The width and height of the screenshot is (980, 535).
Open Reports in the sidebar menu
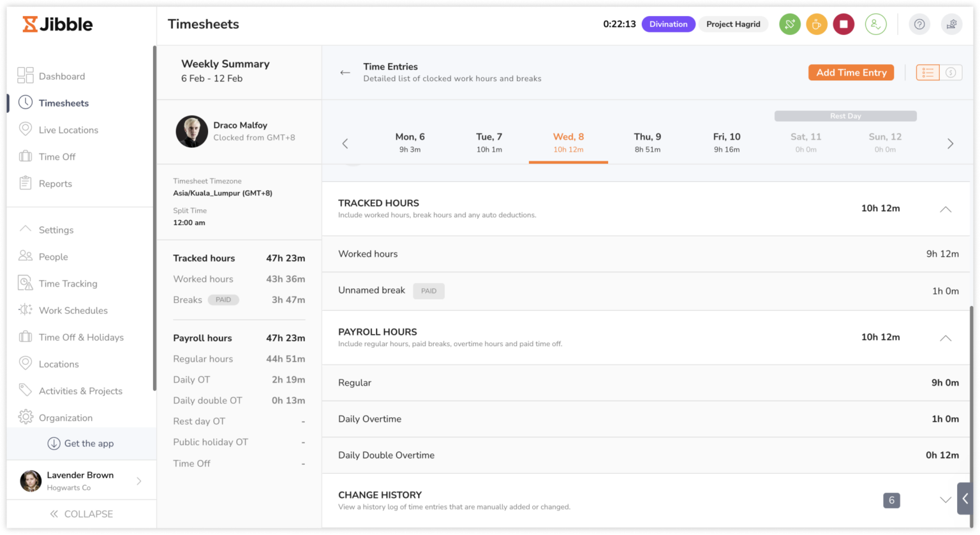click(55, 184)
